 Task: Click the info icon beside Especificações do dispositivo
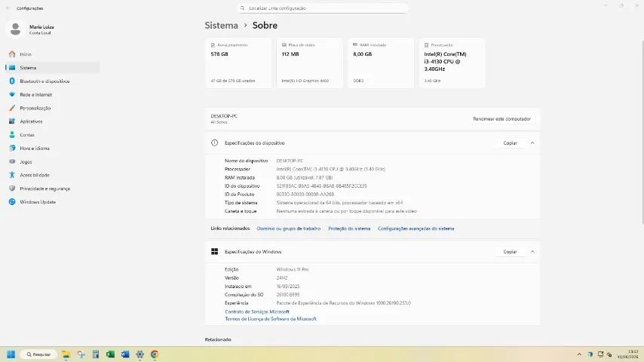(x=214, y=143)
